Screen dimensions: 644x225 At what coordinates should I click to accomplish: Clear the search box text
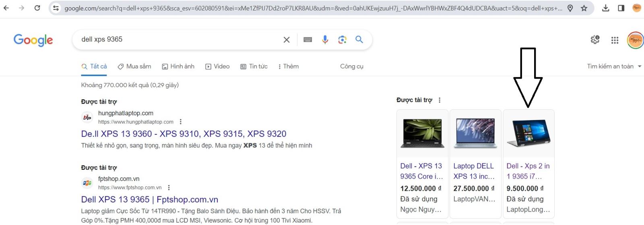click(287, 40)
